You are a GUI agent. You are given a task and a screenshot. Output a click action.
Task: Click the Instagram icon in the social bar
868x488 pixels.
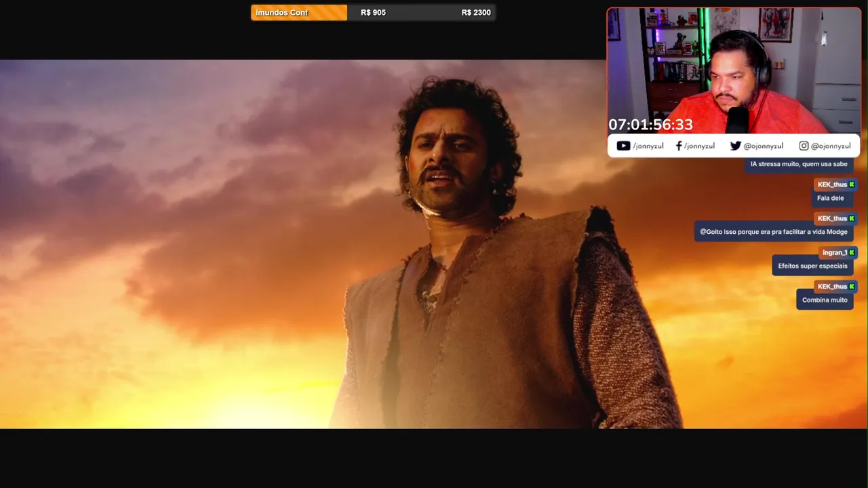click(804, 146)
